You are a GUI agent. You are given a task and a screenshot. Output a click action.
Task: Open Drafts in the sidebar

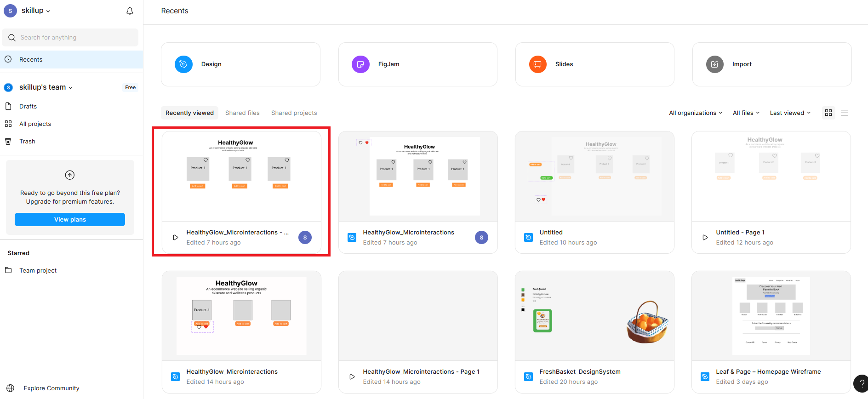[x=28, y=107]
